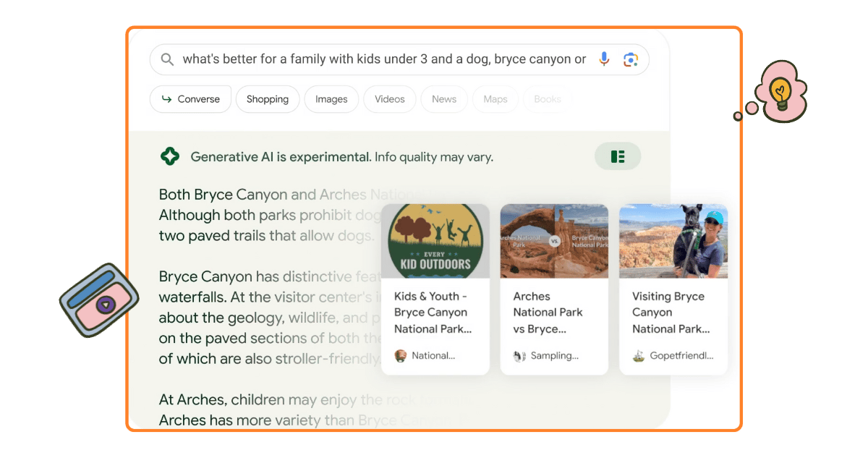This screenshot has width=868, height=458.
Task: Switch to the Books filter
Action: (548, 99)
